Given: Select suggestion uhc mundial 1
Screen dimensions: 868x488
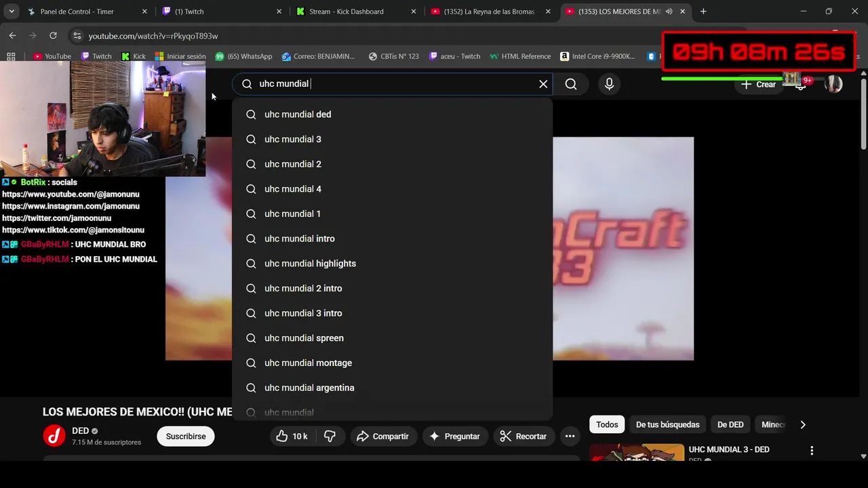Looking at the screenshot, I should click(x=392, y=214).
